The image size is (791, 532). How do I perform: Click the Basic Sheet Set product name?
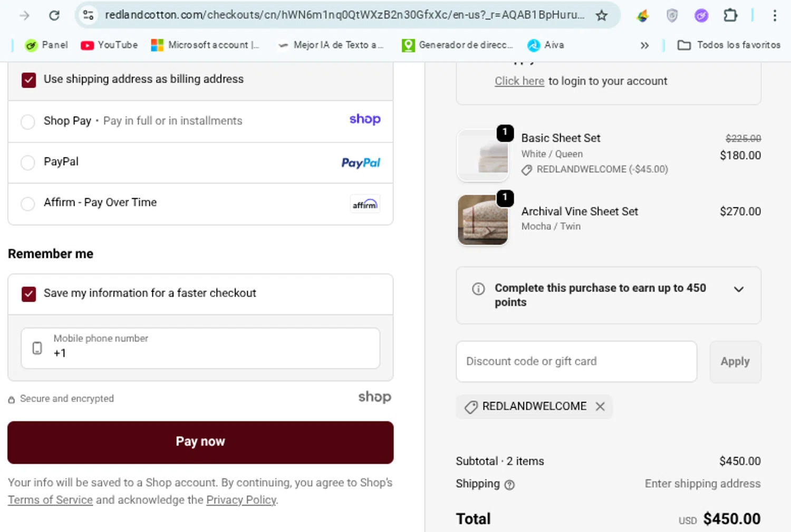click(561, 138)
